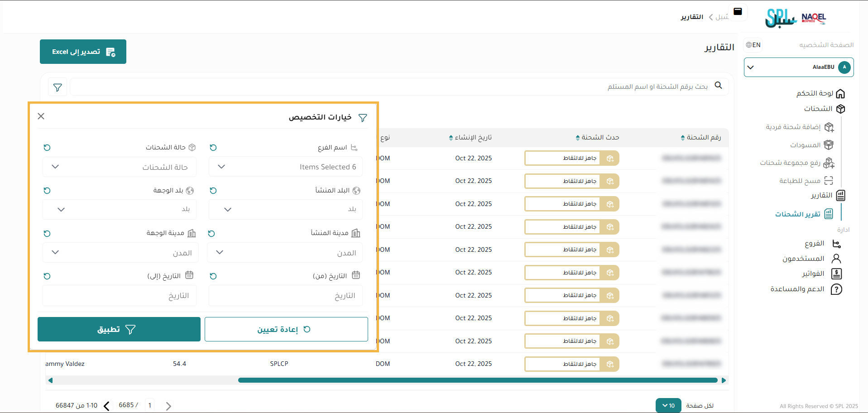The image size is (868, 413).
Task: Reset the shipment status filter (حالة الشحنات)
Action: (47, 148)
